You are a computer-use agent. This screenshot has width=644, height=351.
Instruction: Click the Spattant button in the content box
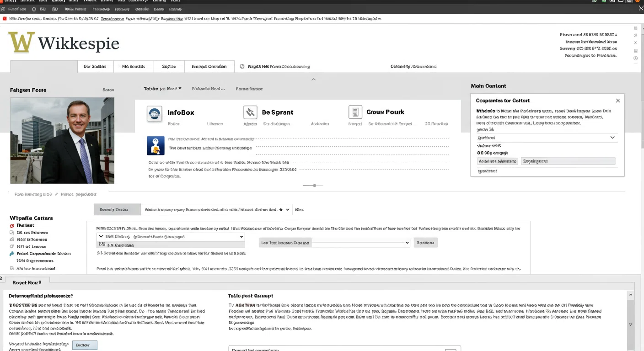425,243
